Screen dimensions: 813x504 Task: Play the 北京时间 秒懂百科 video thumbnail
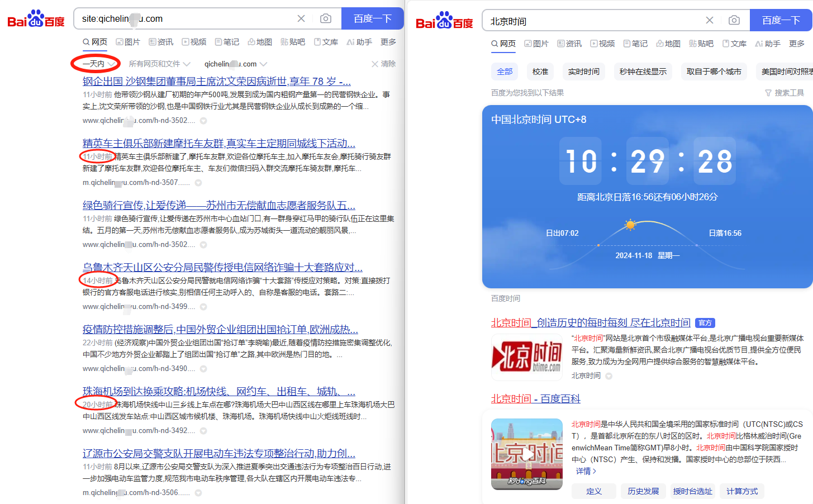(x=527, y=454)
